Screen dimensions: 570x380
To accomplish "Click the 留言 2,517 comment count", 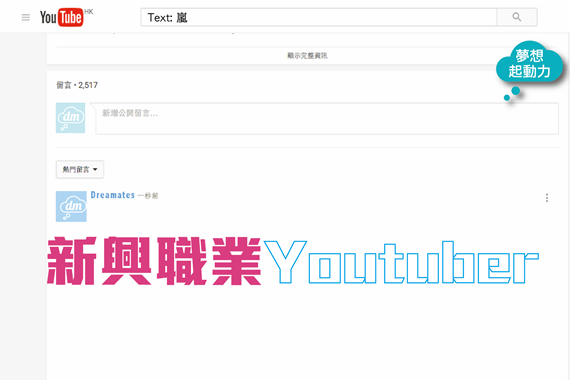I will [77, 85].
